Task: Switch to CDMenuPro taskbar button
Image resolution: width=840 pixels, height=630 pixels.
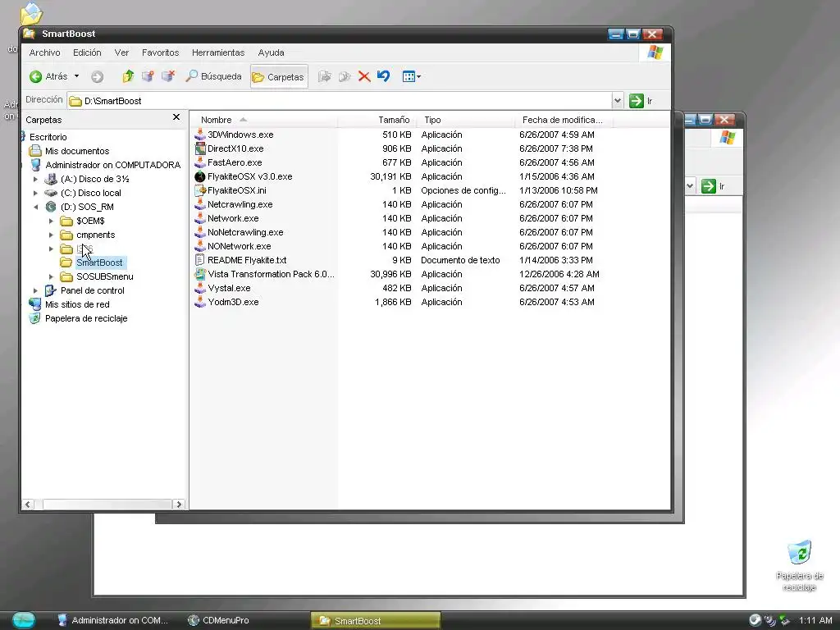Action: point(218,620)
